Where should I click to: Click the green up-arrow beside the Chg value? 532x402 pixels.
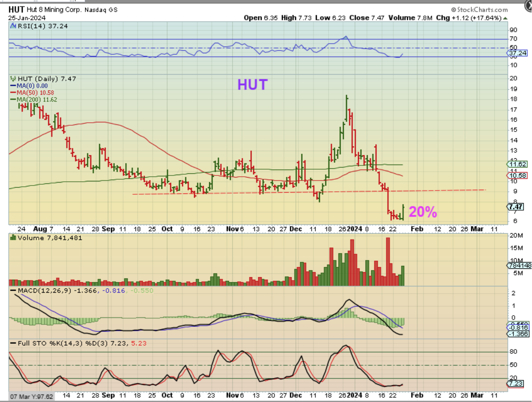tap(505, 18)
